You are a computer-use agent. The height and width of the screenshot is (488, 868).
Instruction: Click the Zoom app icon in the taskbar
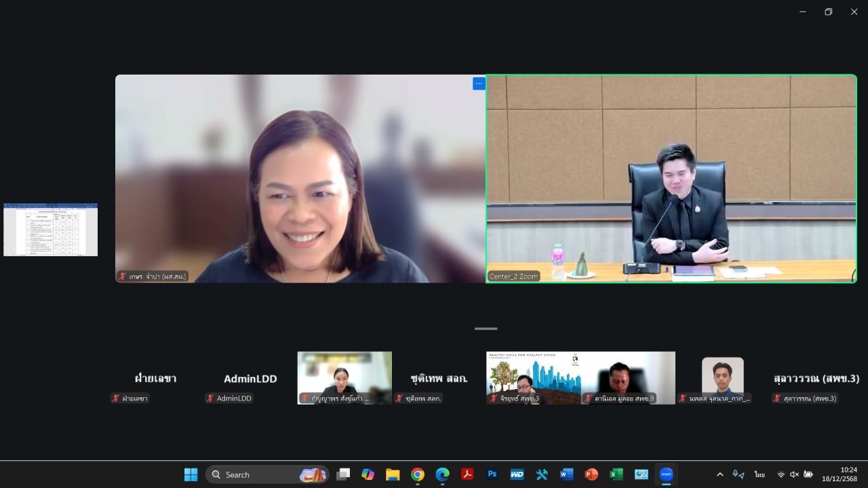666,474
